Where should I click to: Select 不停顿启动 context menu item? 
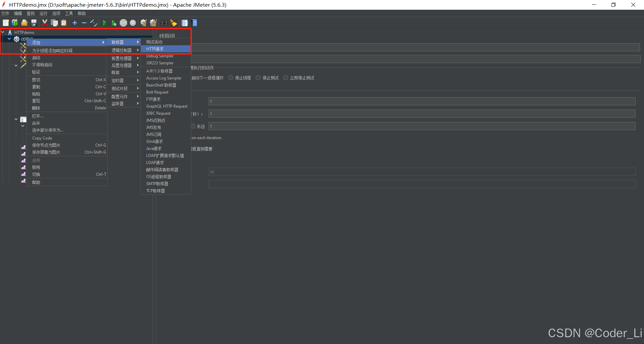tap(67, 65)
